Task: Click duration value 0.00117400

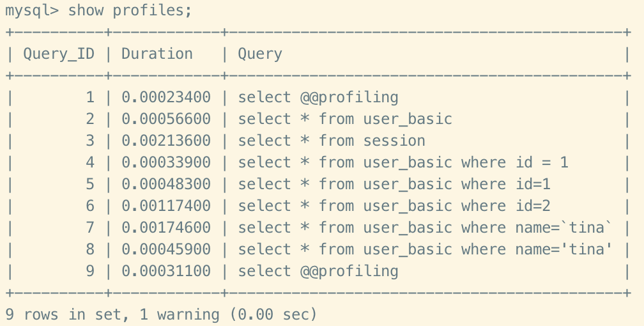Action: point(166,206)
